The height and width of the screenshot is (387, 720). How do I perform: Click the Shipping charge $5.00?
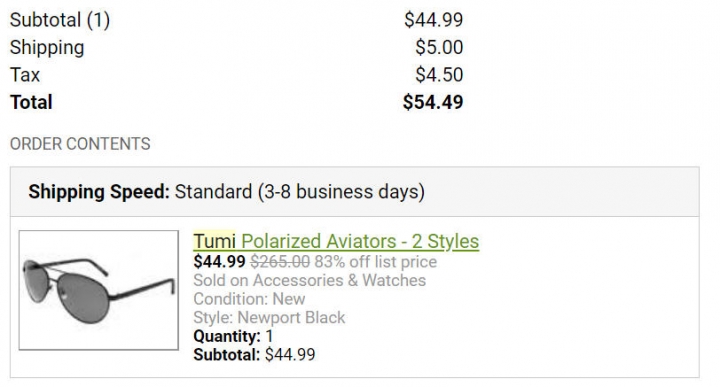coord(439,47)
